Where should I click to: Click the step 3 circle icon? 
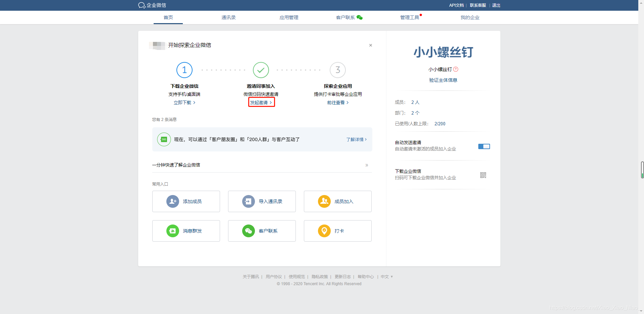click(x=338, y=70)
